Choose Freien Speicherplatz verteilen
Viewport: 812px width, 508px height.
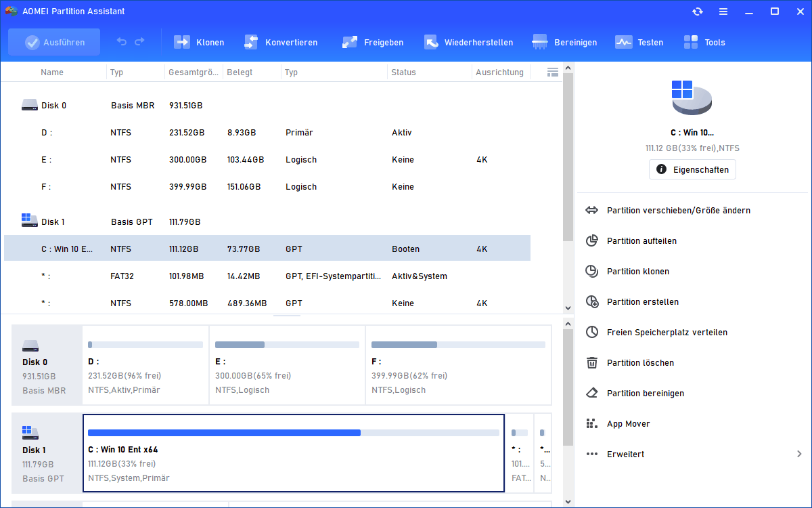(x=667, y=333)
